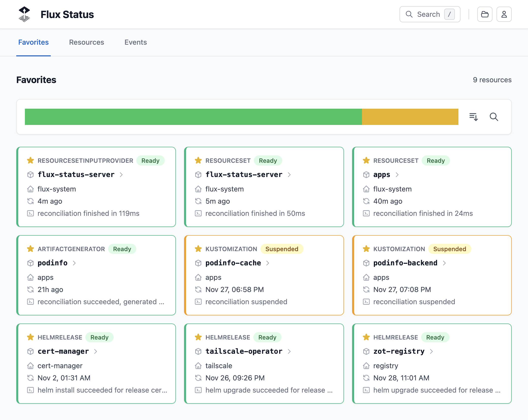Focus the header Search field
Image resolution: width=528 pixels, height=420 pixels.
[x=430, y=14]
